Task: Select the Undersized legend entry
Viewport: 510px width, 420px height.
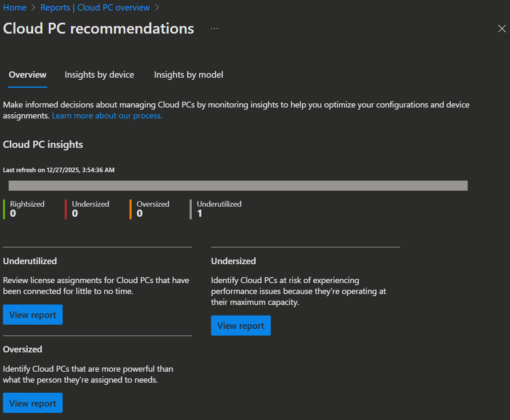Action: (x=90, y=209)
